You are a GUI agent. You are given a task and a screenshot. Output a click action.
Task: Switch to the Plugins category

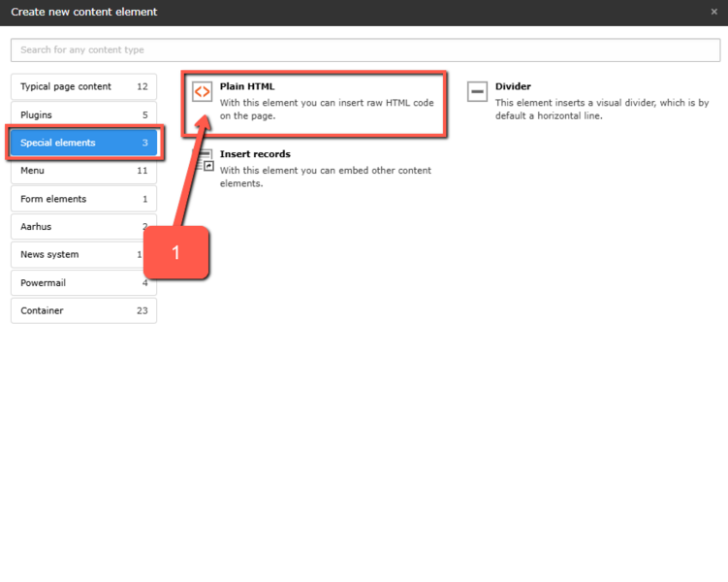click(x=83, y=114)
